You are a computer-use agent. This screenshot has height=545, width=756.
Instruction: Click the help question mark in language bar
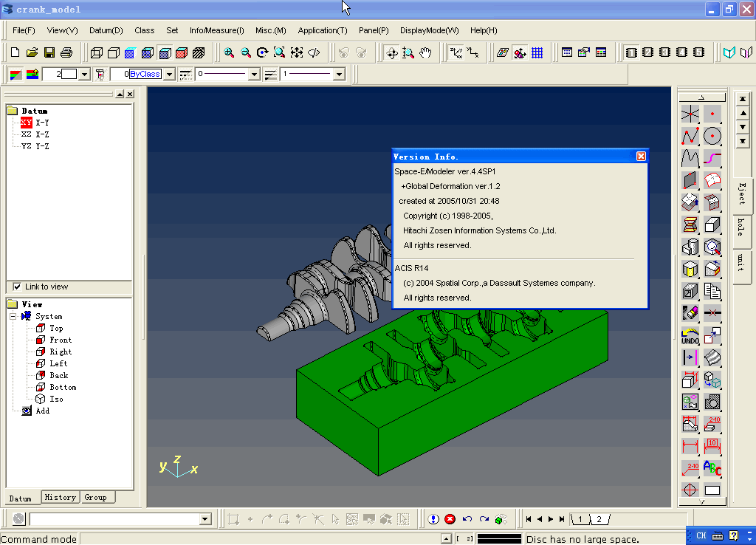tap(733, 536)
